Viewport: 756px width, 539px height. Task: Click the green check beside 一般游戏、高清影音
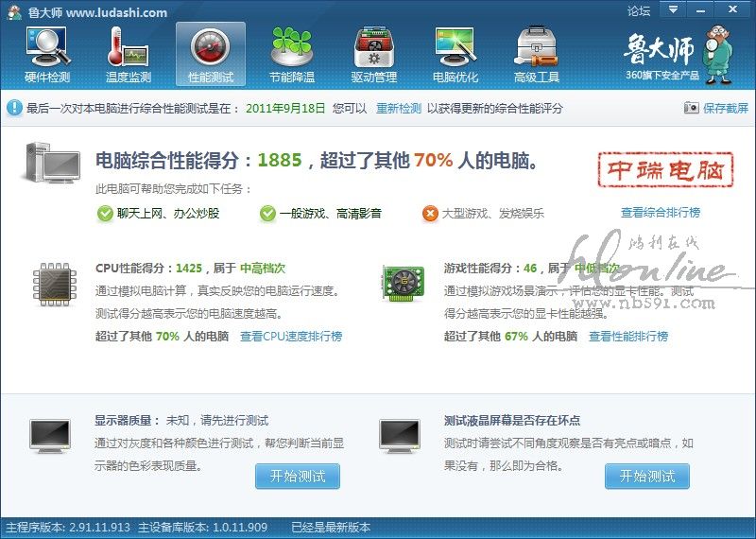pyautogui.click(x=267, y=214)
